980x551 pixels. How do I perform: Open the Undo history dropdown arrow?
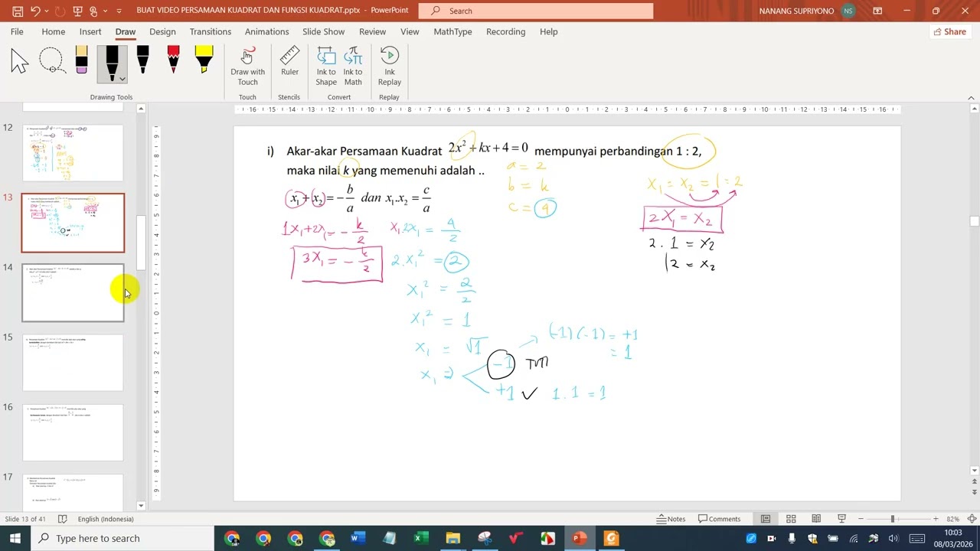tap(46, 11)
